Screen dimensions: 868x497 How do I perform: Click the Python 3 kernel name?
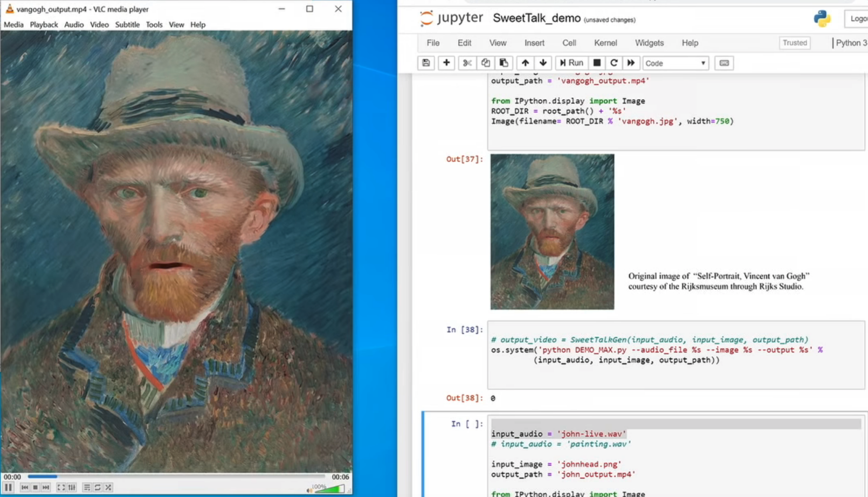pos(851,43)
